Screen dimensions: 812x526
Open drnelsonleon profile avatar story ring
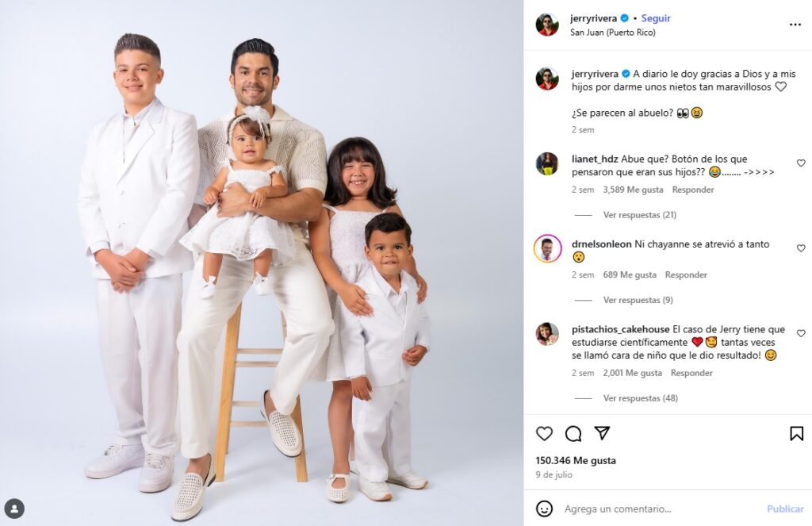click(x=547, y=249)
